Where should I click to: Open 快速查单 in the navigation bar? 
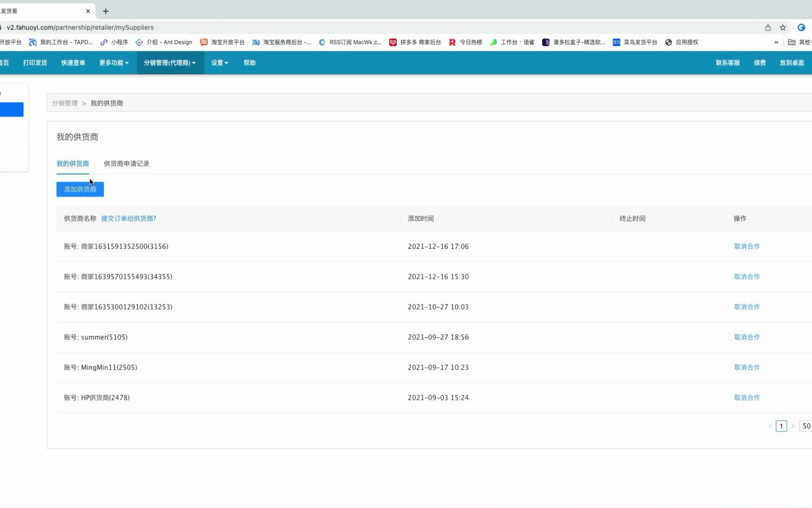pos(73,63)
